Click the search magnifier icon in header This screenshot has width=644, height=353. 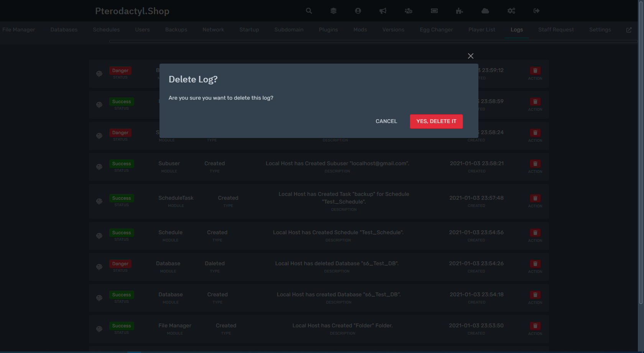pos(309,11)
